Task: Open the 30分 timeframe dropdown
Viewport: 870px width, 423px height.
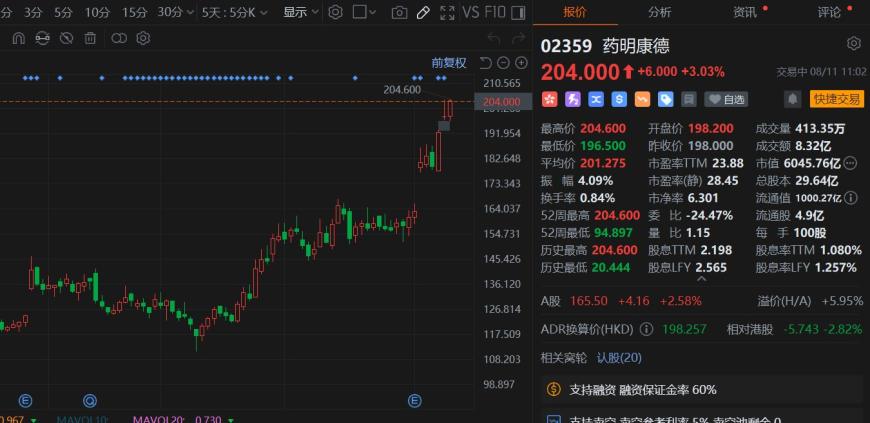Action: tap(175, 12)
